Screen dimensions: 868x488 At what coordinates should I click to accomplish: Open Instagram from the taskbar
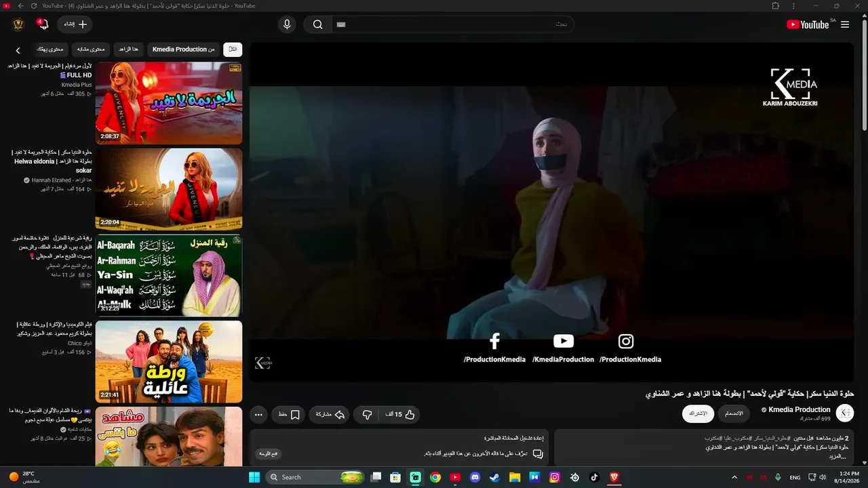tap(555, 477)
